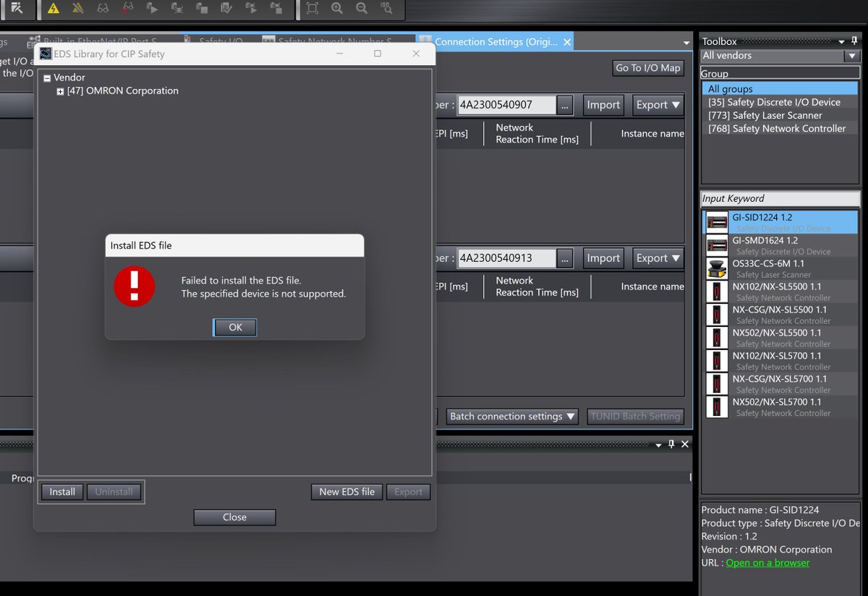Enable debug mode with the glasses icon
Screen dimensions: 868x596
103,9
